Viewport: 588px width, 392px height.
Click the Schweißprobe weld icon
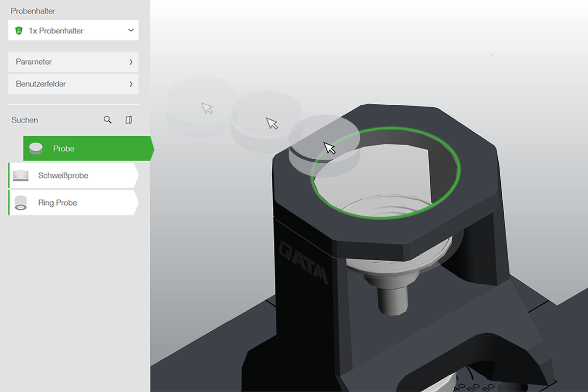tap(20, 175)
